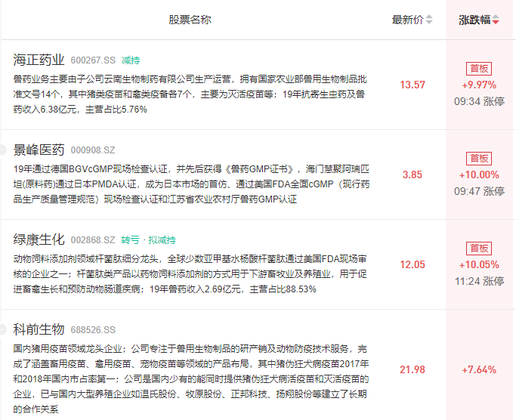Click the 减持 tag on 海正药业

(x=131, y=60)
